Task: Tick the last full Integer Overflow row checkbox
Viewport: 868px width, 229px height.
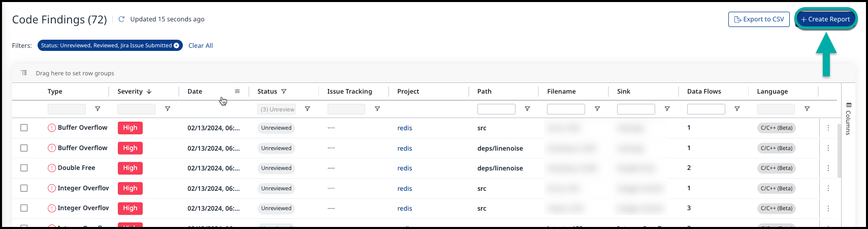Action: point(24,208)
